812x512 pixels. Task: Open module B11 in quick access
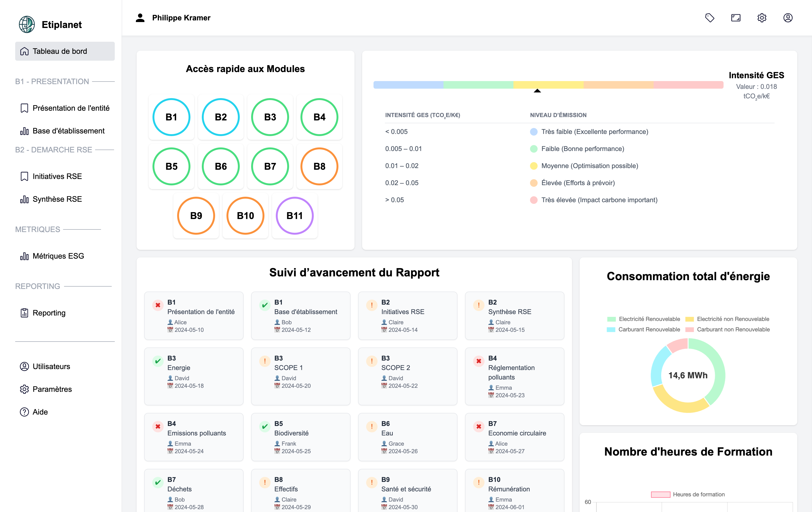click(294, 216)
